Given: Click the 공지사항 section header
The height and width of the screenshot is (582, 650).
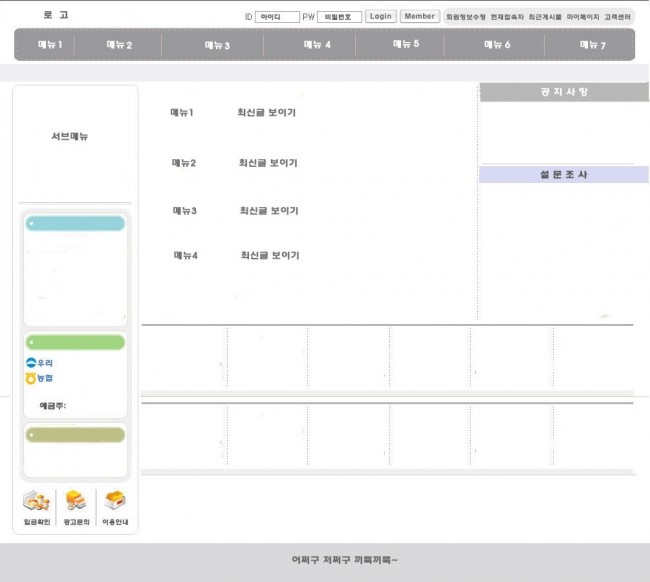Looking at the screenshot, I should (564, 92).
